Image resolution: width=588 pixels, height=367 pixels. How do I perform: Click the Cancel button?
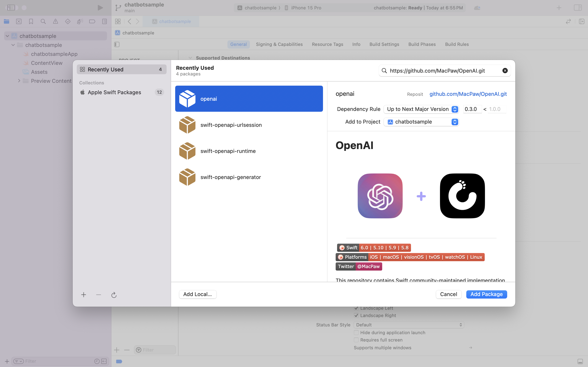[x=448, y=294]
